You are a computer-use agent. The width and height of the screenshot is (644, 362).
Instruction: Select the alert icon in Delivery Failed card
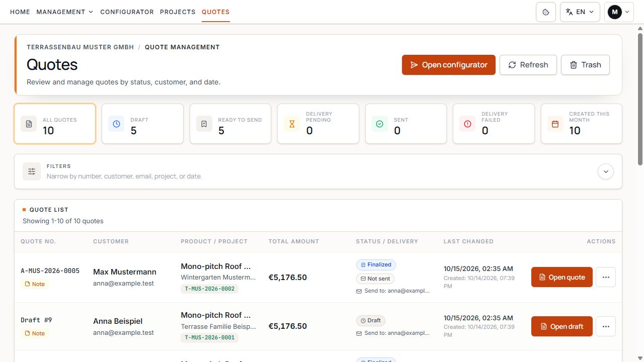point(467,124)
